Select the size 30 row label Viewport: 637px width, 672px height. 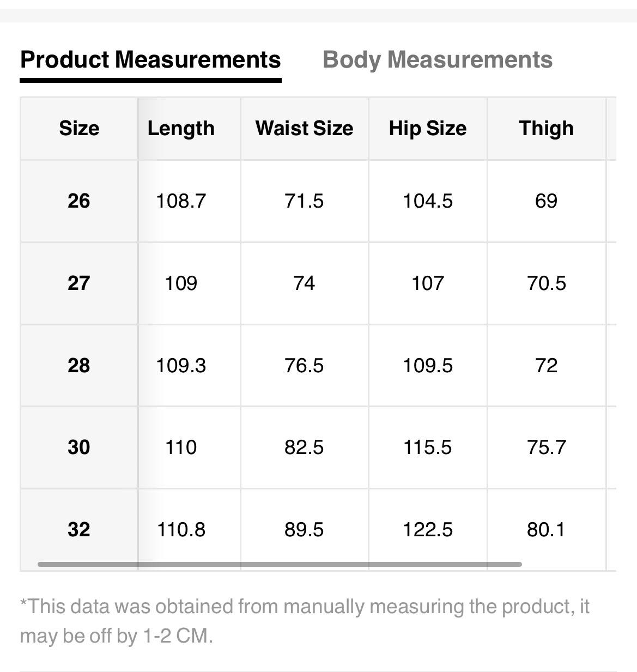coord(79,447)
